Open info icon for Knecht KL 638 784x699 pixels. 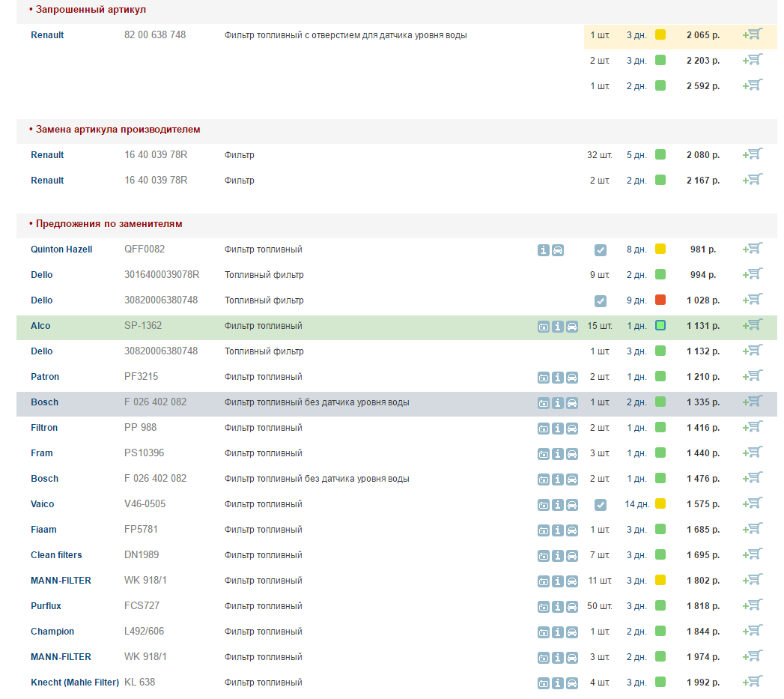click(x=558, y=683)
